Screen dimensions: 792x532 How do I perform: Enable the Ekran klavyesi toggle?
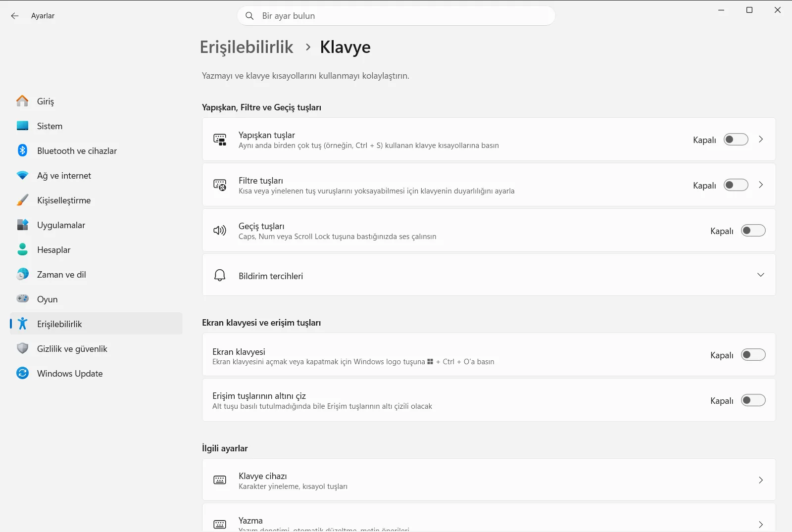753,355
